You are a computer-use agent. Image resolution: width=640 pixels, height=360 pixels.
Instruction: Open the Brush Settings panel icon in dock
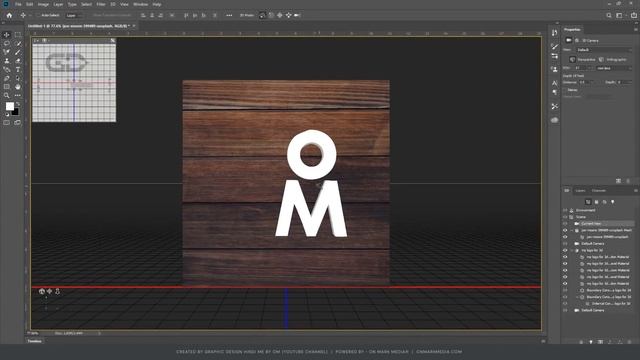point(554,46)
